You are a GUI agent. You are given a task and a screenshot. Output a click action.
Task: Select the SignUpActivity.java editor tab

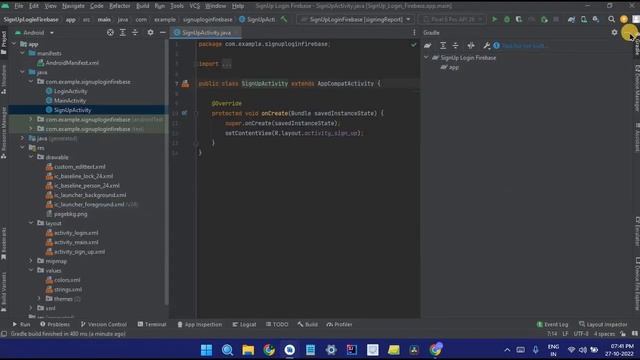[x=206, y=33]
